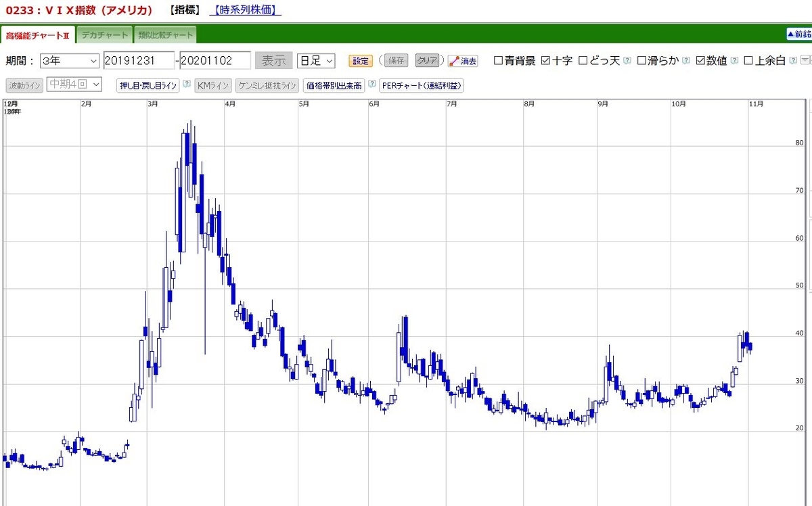This screenshot has height=506, width=812.
Task: Uncheck the 数値 values checkbox
Action: pyautogui.click(x=700, y=61)
